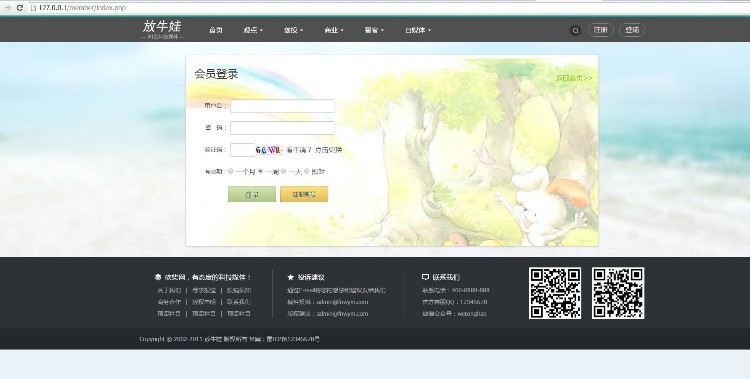750x379 pixels.
Task: Select the 一周 validity radio button
Action: point(261,171)
